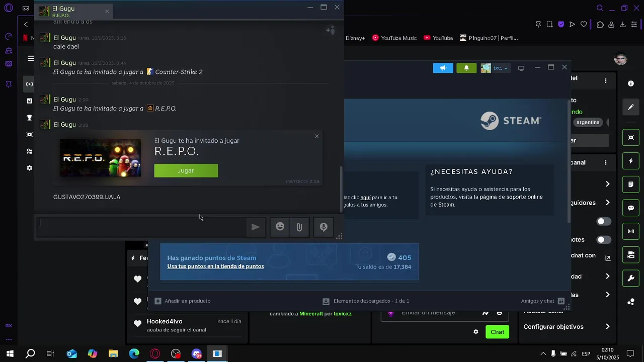Open the emoticon picker in Steam chat
The width and height of the screenshot is (644, 362).
[x=280, y=227]
